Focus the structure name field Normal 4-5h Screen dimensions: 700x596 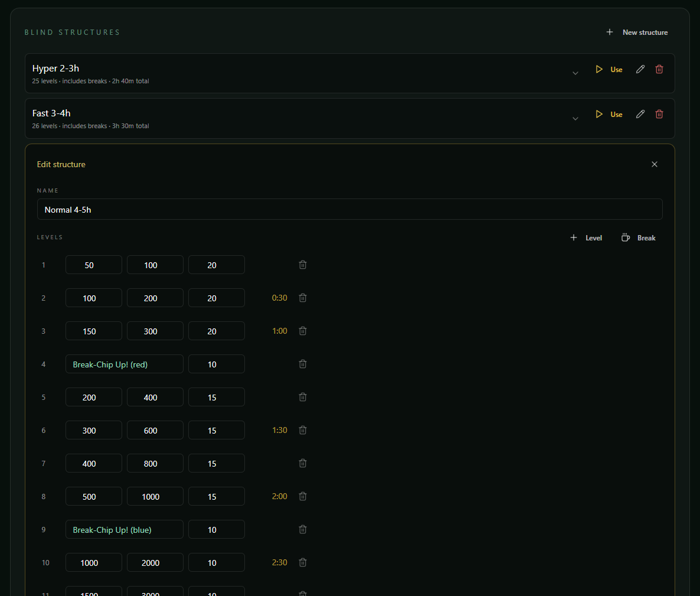(349, 209)
